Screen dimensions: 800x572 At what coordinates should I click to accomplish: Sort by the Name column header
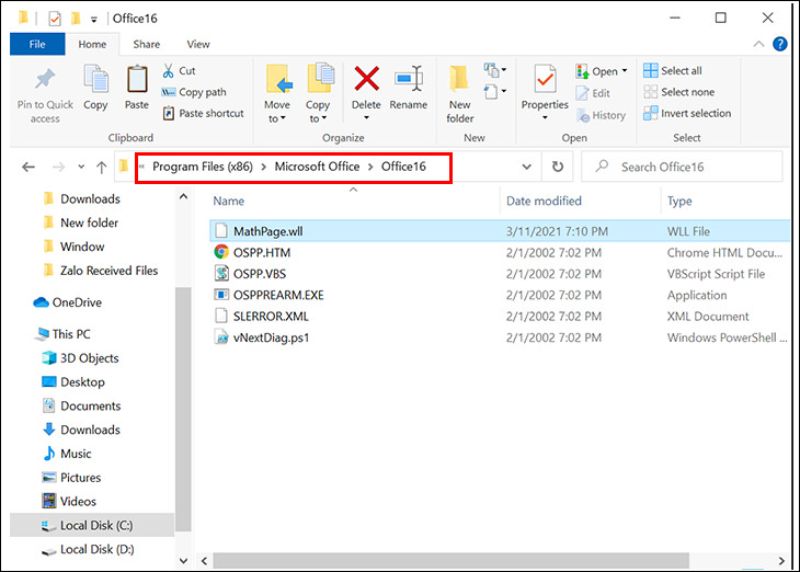click(229, 201)
